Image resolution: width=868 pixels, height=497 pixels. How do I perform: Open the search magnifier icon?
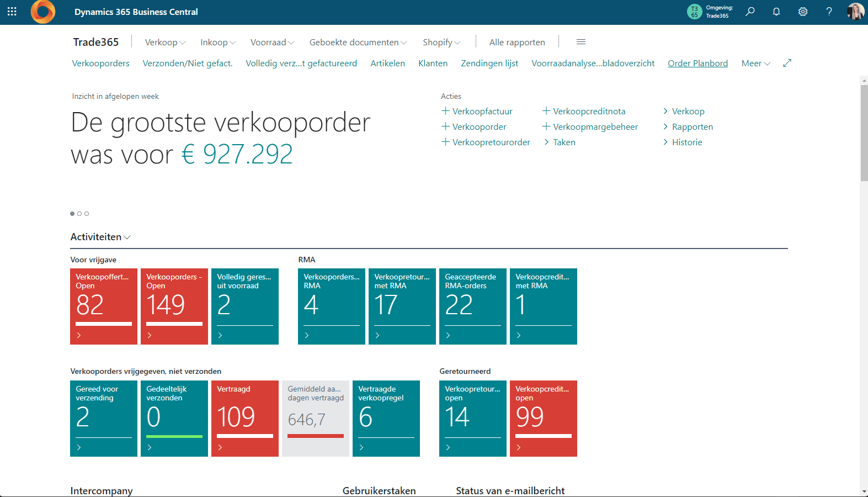pos(750,12)
